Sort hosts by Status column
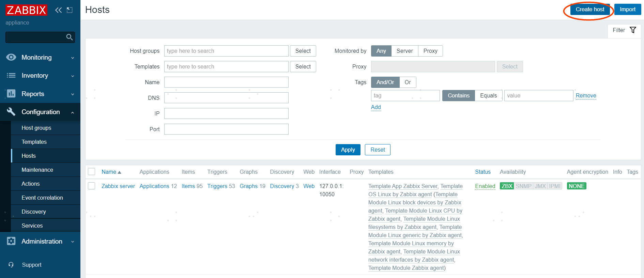 coord(483,172)
